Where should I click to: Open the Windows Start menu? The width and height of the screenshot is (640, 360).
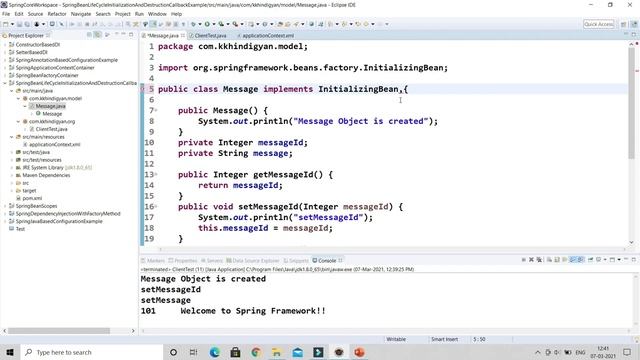pos(10,352)
